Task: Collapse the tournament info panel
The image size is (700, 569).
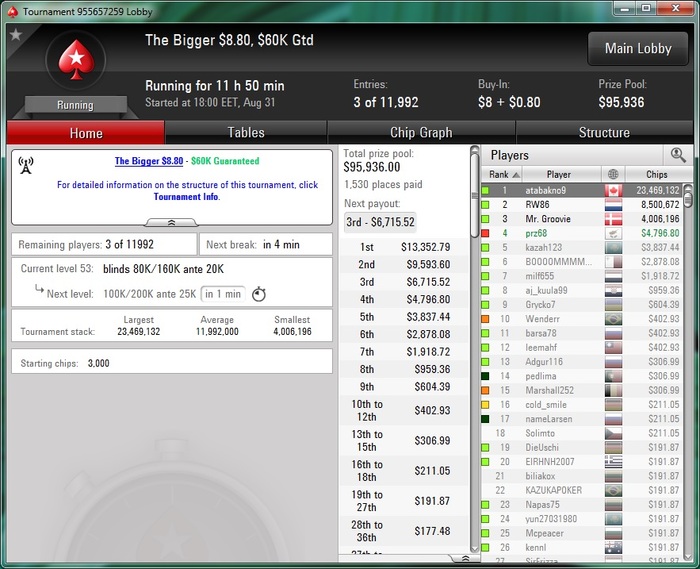Action: 171,222
